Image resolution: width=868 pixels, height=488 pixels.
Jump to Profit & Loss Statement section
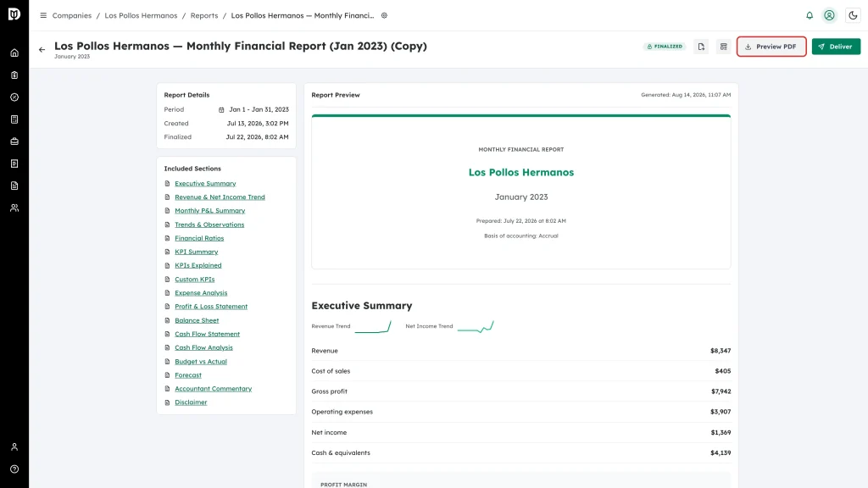(211, 307)
